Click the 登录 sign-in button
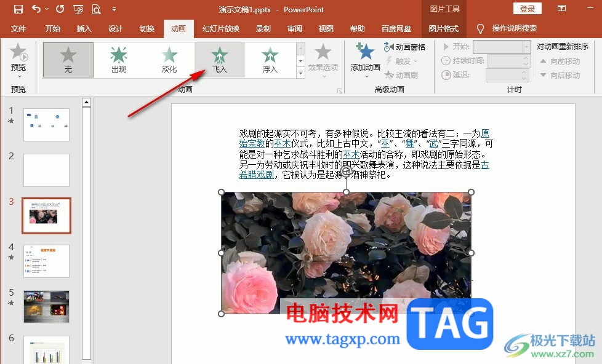The width and height of the screenshot is (602, 364). 527,9
